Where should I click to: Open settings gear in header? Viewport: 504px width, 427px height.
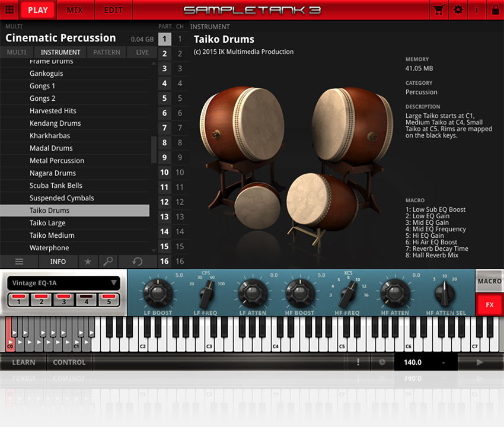(x=458, y=9)
